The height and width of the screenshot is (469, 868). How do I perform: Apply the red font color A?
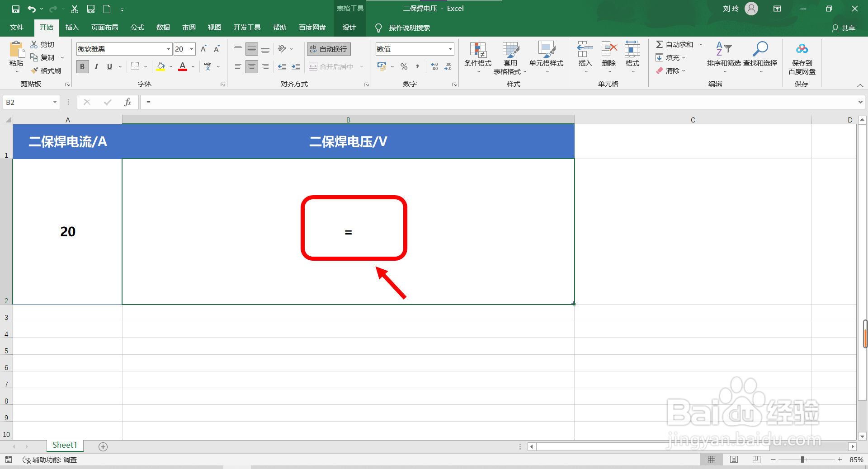(x=183, y=66)
